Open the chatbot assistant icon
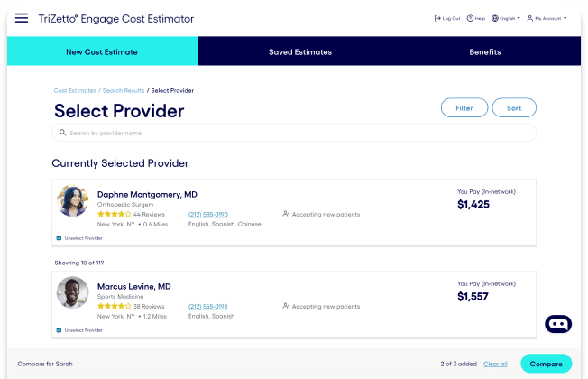Image resolution: width=588 pixels, height=379 pixels. pyautogui.click(x=558, y=324)
